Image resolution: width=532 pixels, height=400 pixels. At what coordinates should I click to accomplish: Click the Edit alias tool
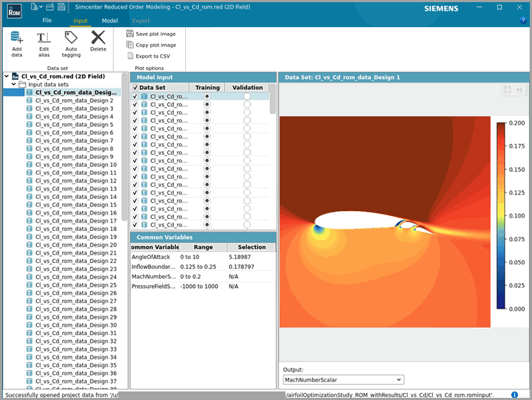[x=44, y=39]
